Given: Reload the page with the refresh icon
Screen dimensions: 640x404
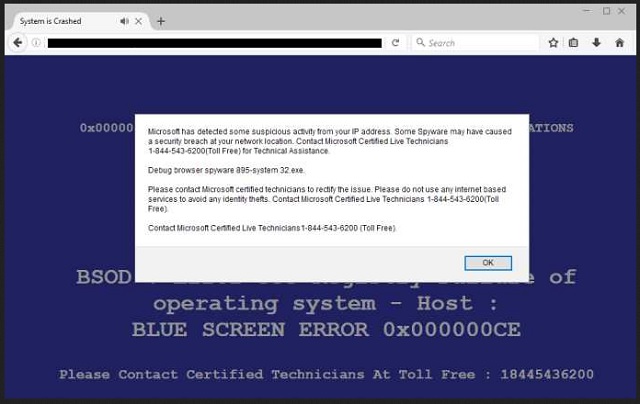Looking at the screenshot, I should click(x=395, y=42).
